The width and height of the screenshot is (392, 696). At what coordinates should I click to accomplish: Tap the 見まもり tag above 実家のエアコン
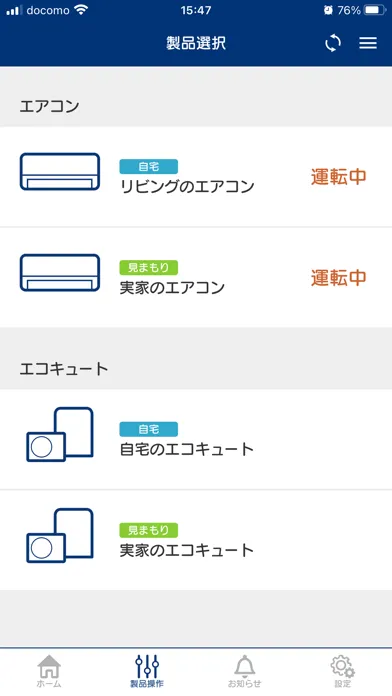[149, 268]
